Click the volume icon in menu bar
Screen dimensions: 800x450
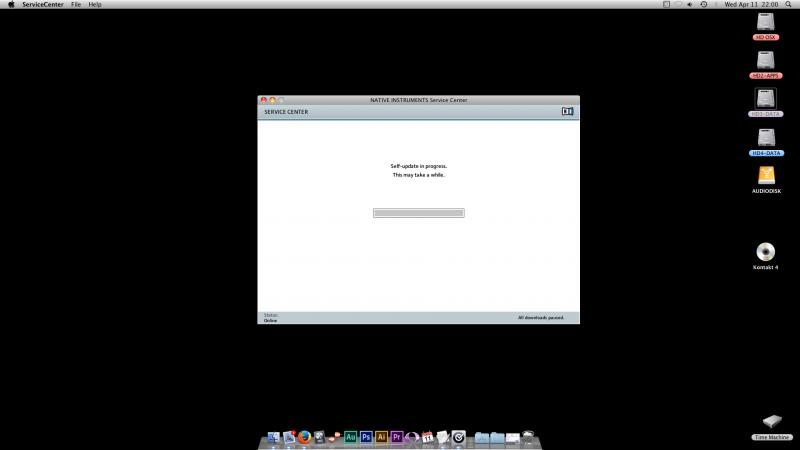click(x=690, y=4)
